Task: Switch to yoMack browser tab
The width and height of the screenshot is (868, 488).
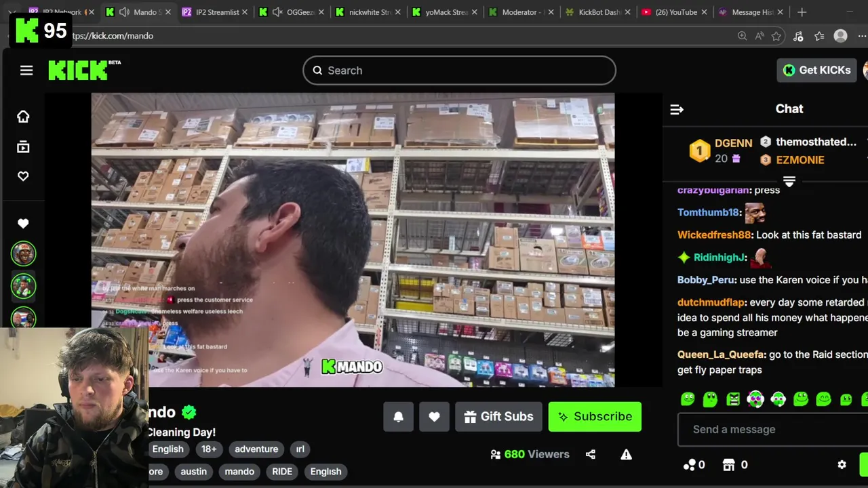Action: tap(443, 12)
